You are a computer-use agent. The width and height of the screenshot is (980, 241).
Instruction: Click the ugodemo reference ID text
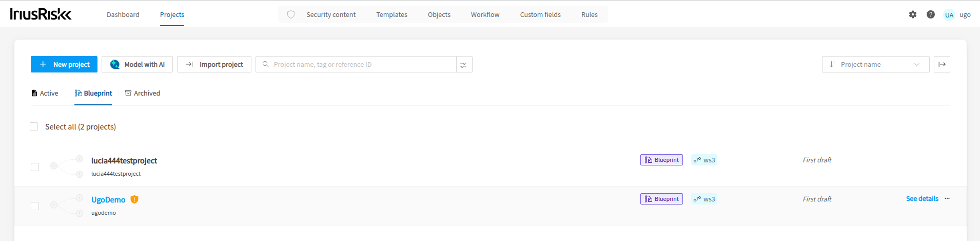click(x=104, y=213)
